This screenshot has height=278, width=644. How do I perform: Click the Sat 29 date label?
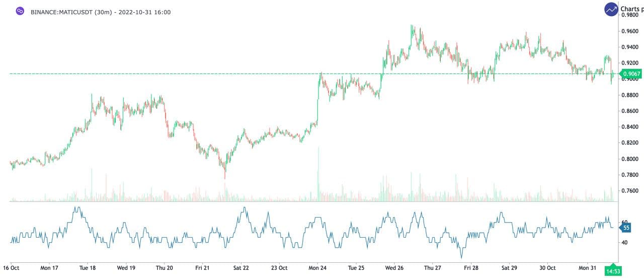[509, 268]
